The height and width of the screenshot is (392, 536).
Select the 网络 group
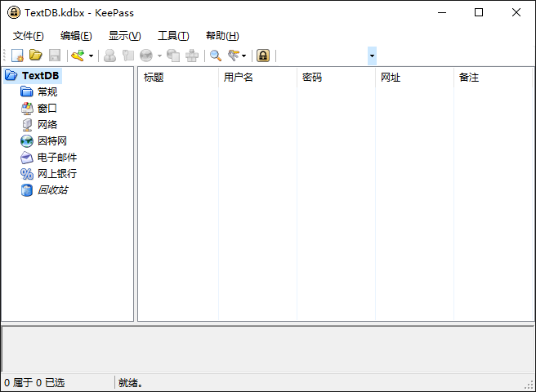point(47,124)
